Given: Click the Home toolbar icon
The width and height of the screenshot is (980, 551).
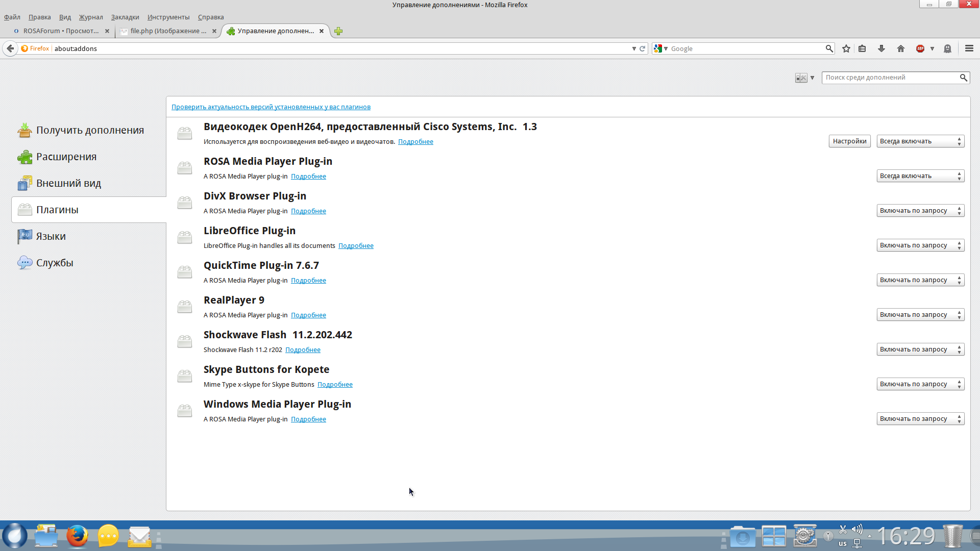Looking at the screenshot, I should 901,48.
